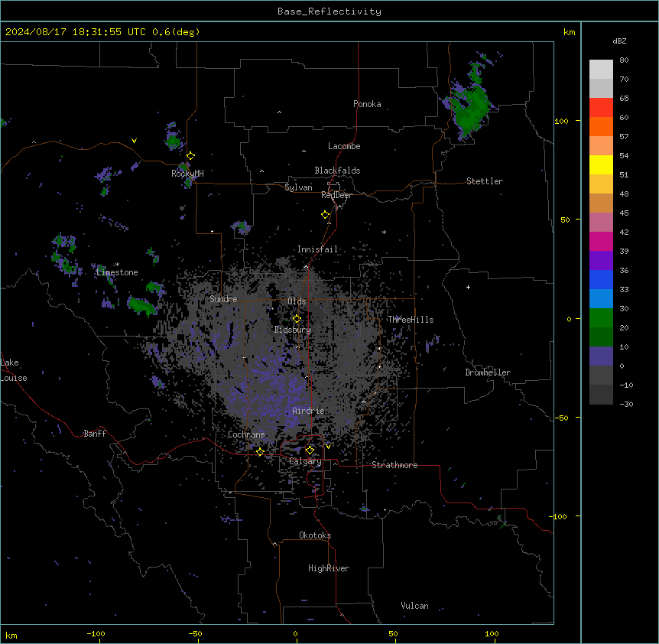659x644 pixels.
Task: Click the Innisfail city label
Action: tap(317, 249)
